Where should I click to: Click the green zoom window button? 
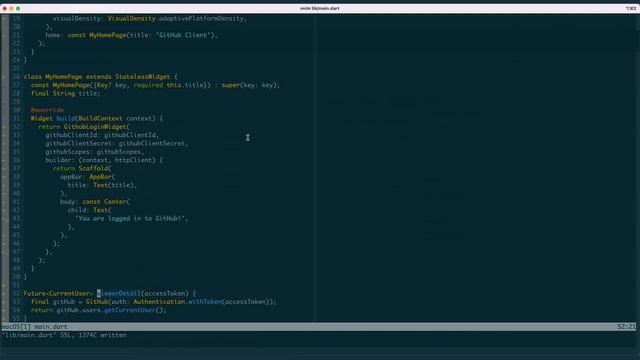pyautogui.click(x=18, y=8)
